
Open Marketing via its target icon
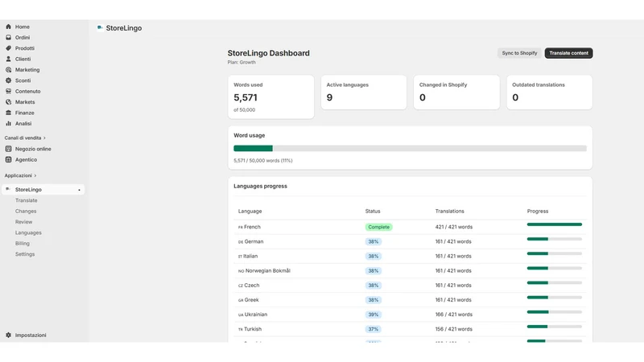coord(8,70)
